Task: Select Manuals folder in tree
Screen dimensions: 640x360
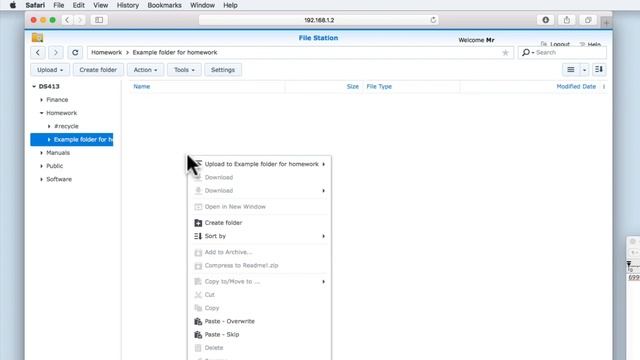Action: [x=58, y=153]
